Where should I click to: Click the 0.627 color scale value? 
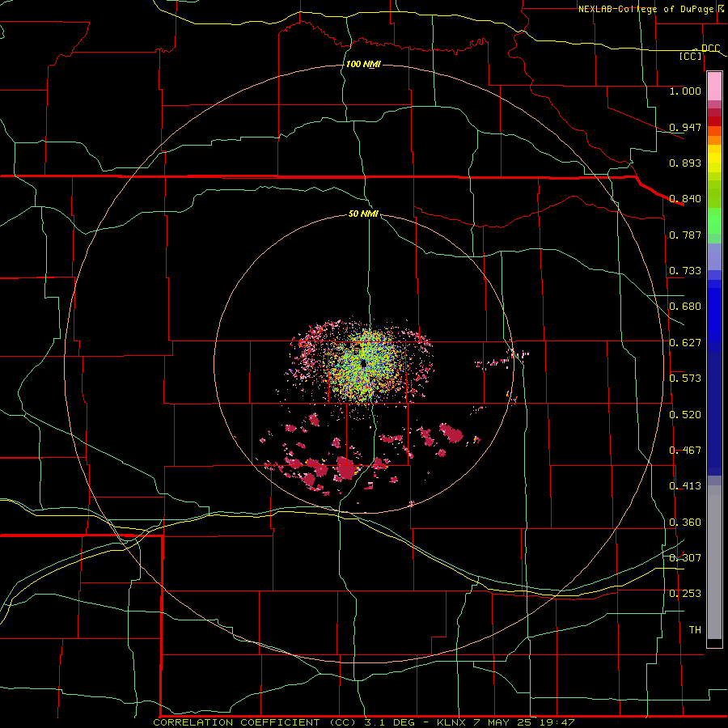pos(685,343)
